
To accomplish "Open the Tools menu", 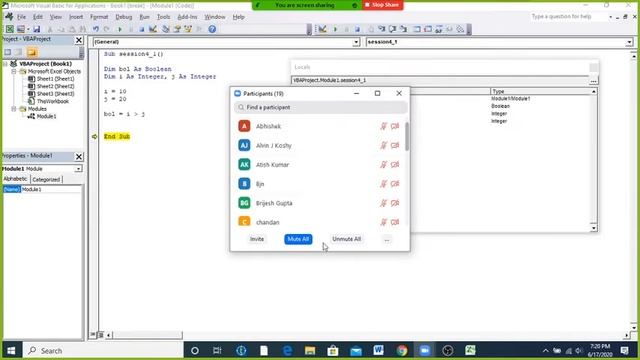I will coord(163,17).
